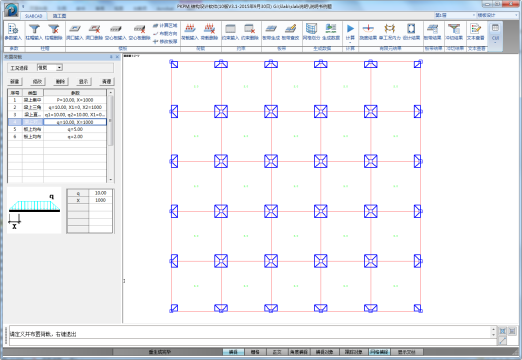The image size is (522, 360).
Task: Click command history scroll up arrow
Action: [x=493, y=330]
